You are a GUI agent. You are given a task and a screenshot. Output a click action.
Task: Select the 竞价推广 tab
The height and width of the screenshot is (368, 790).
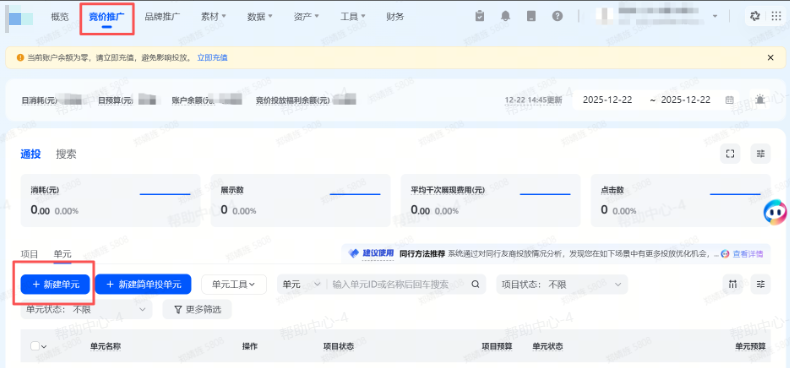click(x=107, y=16)
